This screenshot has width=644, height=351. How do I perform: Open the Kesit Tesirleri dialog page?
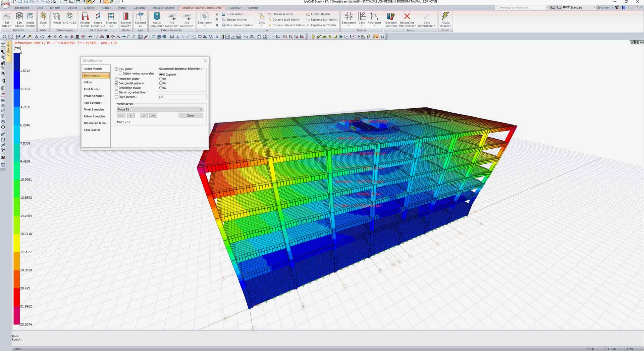pyautogui.click(x=92, y=89)
